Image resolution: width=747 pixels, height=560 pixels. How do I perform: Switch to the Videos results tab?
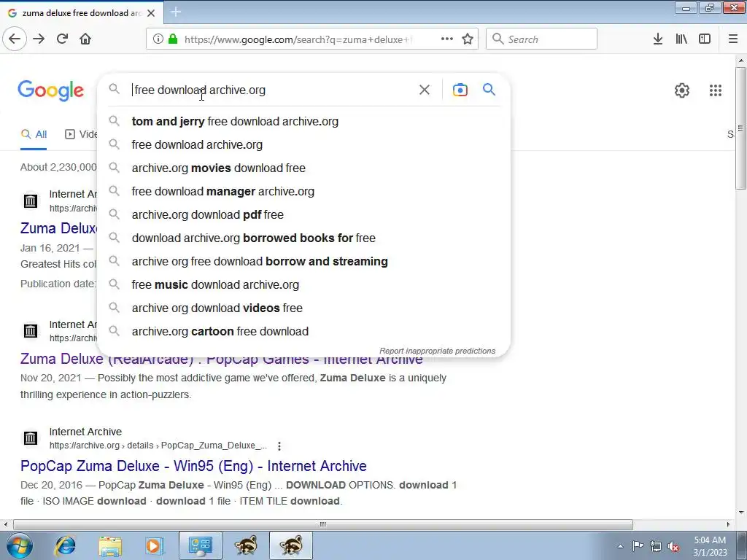point(81,134)
